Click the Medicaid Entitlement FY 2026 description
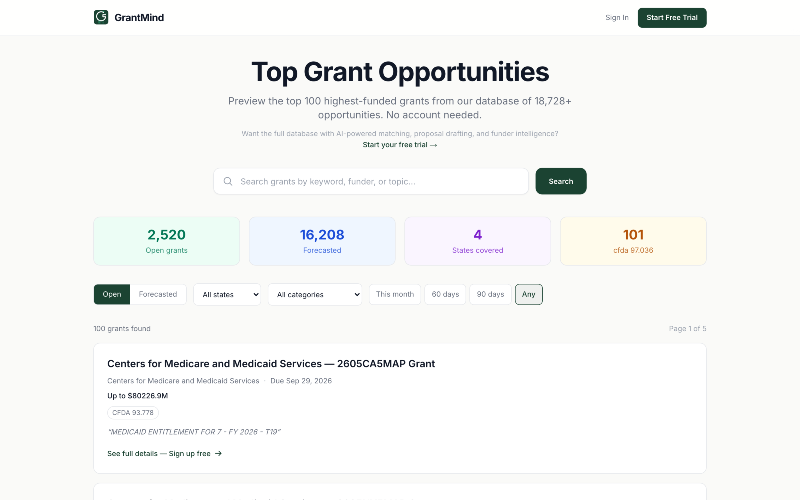Screen dimensions: 800x500 click(194, 432)
